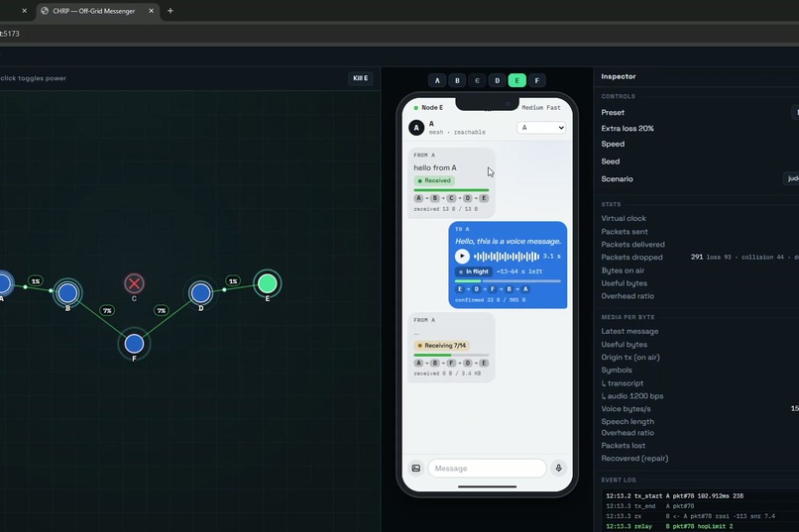Play the voice message
799x532 pixels.
pyautogui.click(x=462, y=256)
